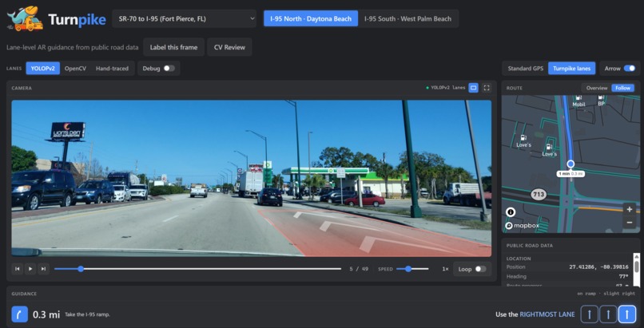Click the 5 / 49 frame counter
The width and height of the screenshot is (644, 328).
[x=359, y=269]
